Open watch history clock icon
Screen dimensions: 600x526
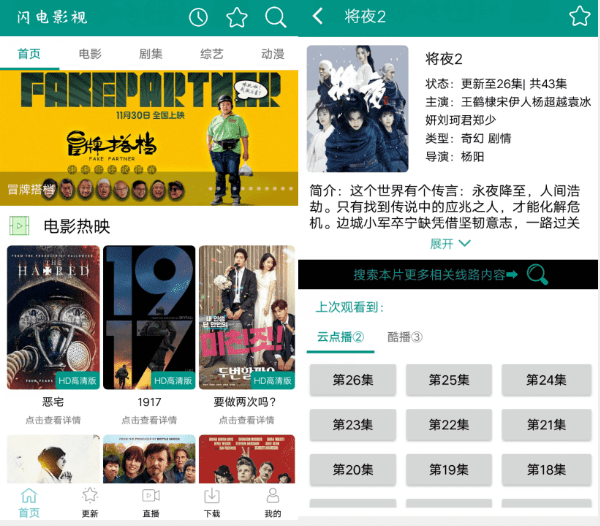click(198, 18)
